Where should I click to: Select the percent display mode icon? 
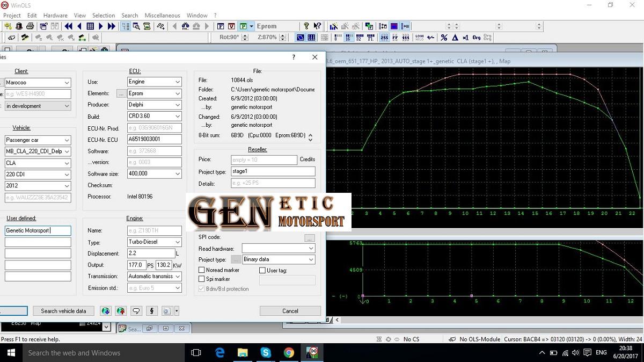click(x=444, y=38)
